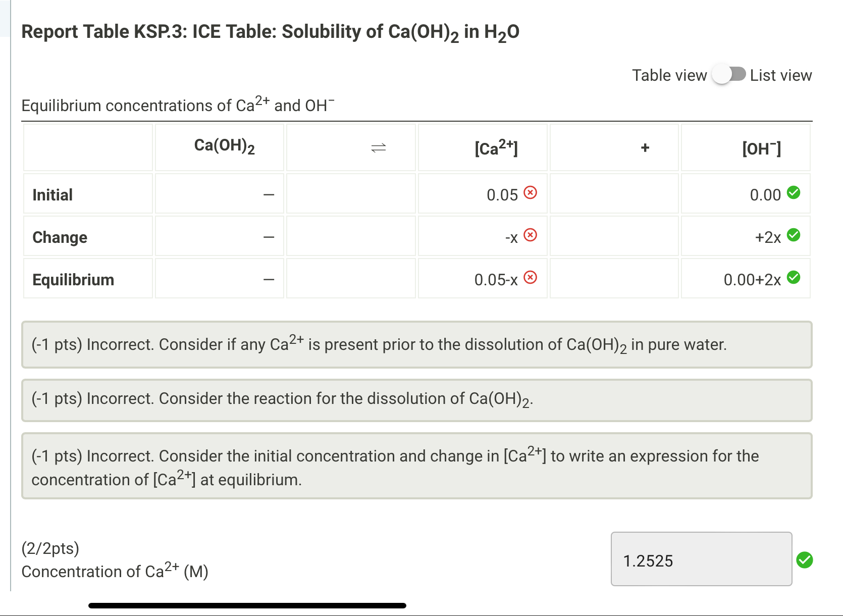Viewport: 843px width, 616px height.
Task: Click the Ca2+ concentration answer field
Action: tap(701, 559)
